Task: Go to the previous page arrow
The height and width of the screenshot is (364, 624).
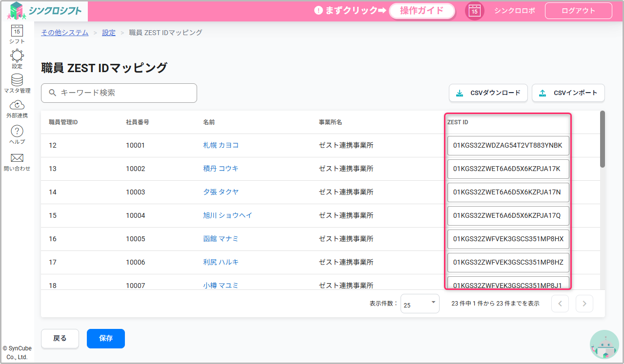Action: coord(560,304)
